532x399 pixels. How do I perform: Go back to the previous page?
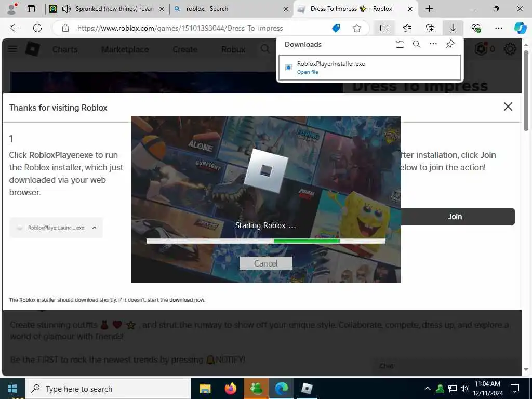point(15,28)
